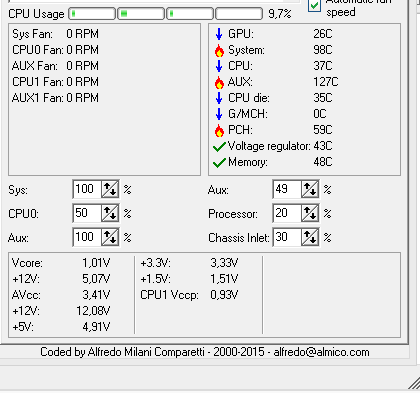Click the +12V reading of 5,07V

(x=96, y=279)
